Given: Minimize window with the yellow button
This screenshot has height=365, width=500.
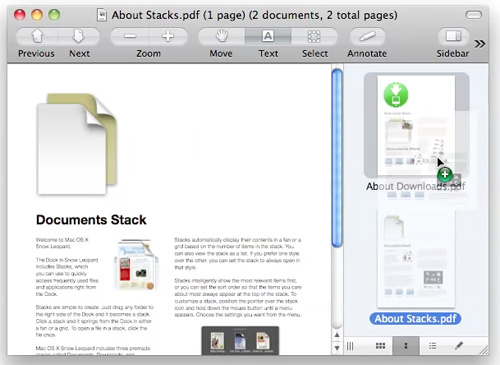Looking at the screenshot, I should click(37, 15).
